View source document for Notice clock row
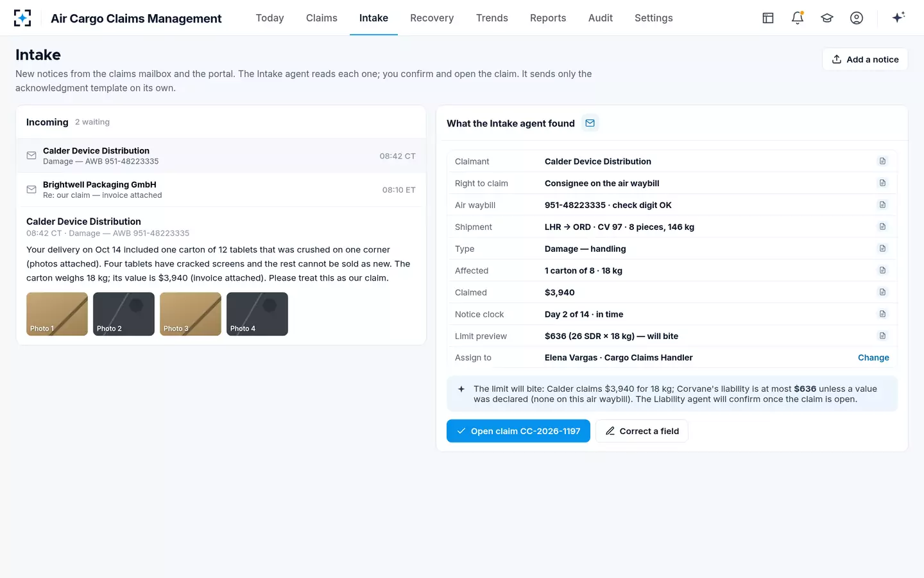This screenshot has width=924, height=578. point(882,314)
